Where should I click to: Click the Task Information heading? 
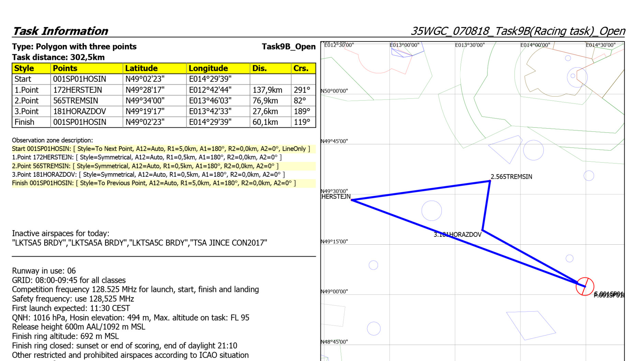click(60, 31)
